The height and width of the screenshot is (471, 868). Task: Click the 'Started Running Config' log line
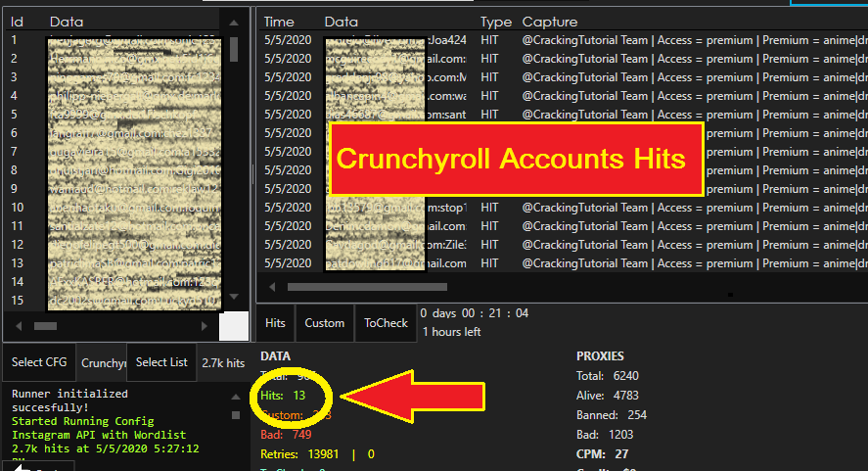tap(83, 421)
